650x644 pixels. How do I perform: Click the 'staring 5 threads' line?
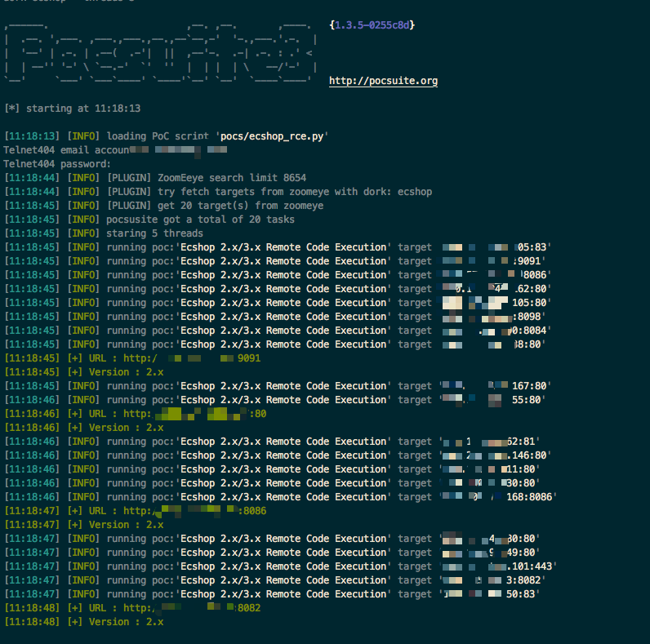click(x=104, y=233)
